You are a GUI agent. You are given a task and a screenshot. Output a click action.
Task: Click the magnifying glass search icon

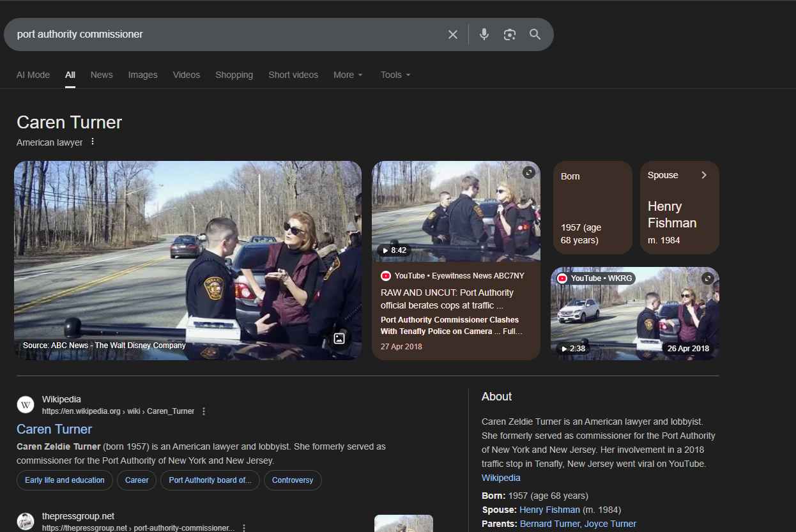pyautogui.click(x=535, y=34)
